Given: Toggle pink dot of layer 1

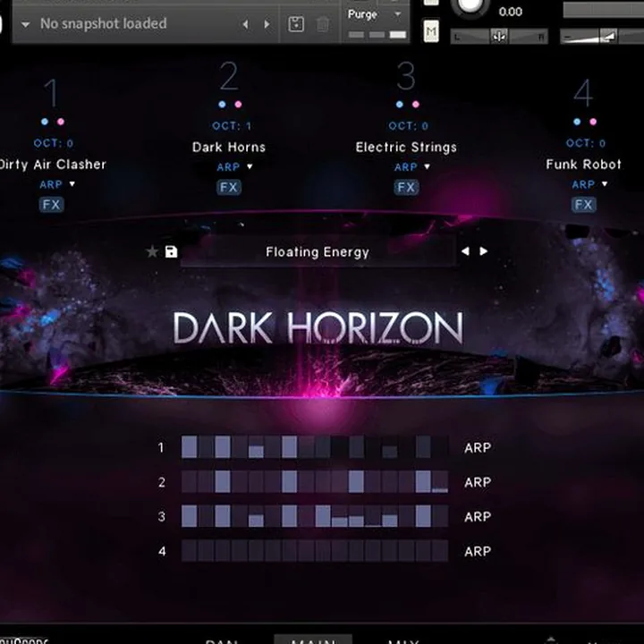Looking at the screenshot, I should tap(61, 122).
